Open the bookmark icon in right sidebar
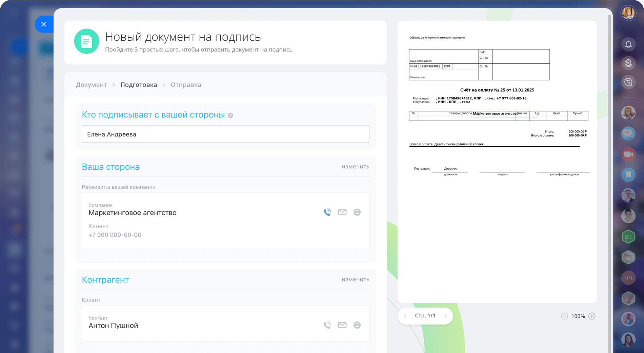The image size is (644, 353). tap(628, 174)
